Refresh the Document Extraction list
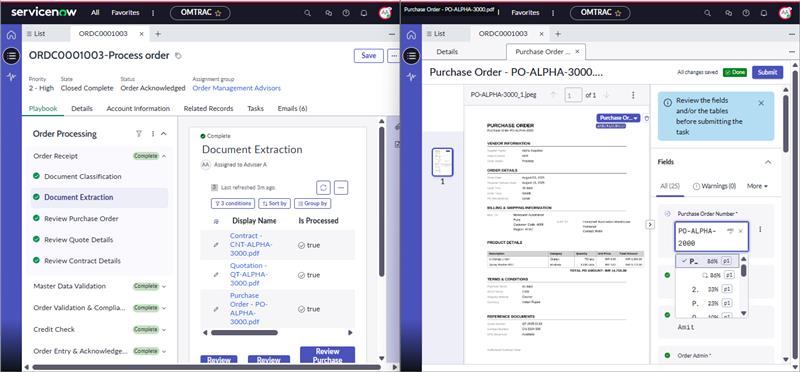This screenshot has height=372, width=800. point(323,187)
